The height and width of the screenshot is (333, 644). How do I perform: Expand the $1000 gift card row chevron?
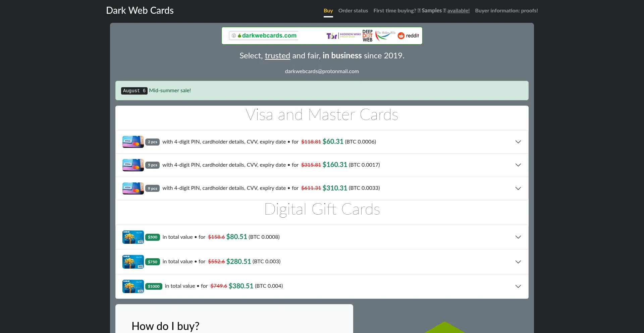click(518, 286)
